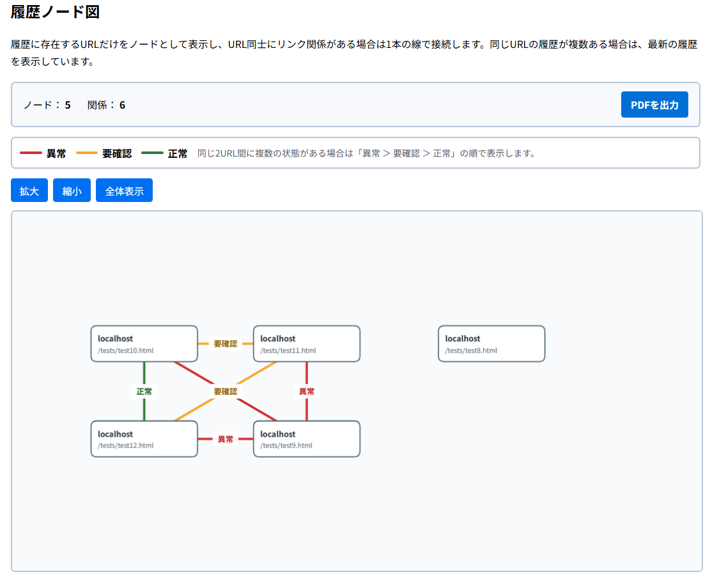Select the test12.html node
The height and width of the screenshot is (588, 726).
[x=144, y=439]
